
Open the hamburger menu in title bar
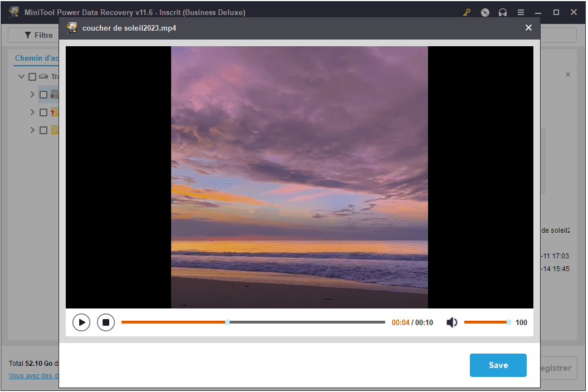[521, 12]
